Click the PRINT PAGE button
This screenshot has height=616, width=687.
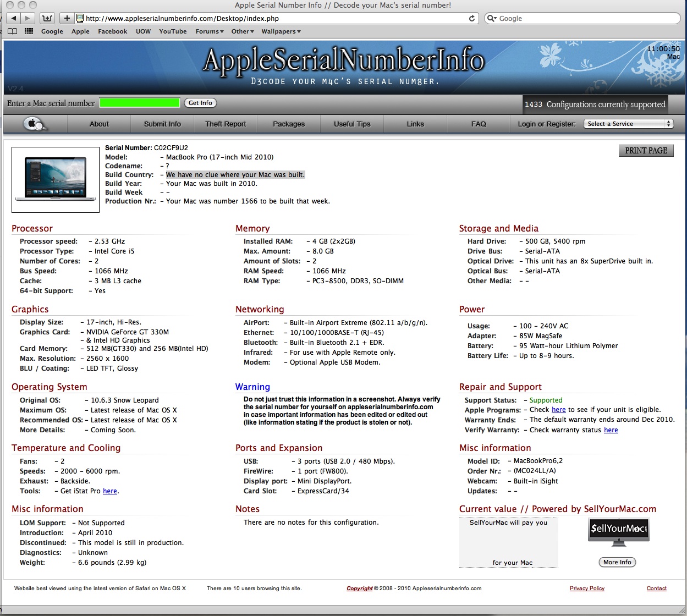pyautogui.click(x=646, y=150)
